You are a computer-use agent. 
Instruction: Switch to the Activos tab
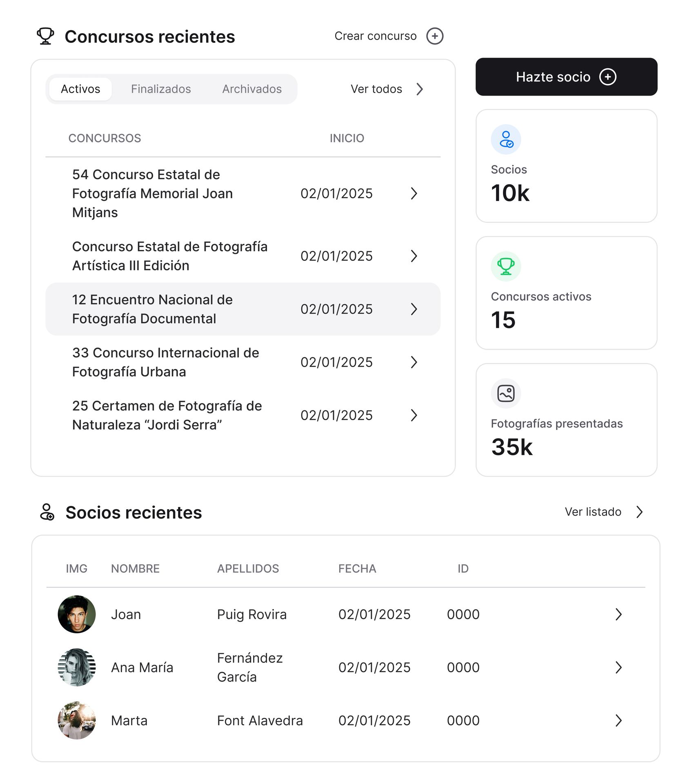(x=80, y=89)
